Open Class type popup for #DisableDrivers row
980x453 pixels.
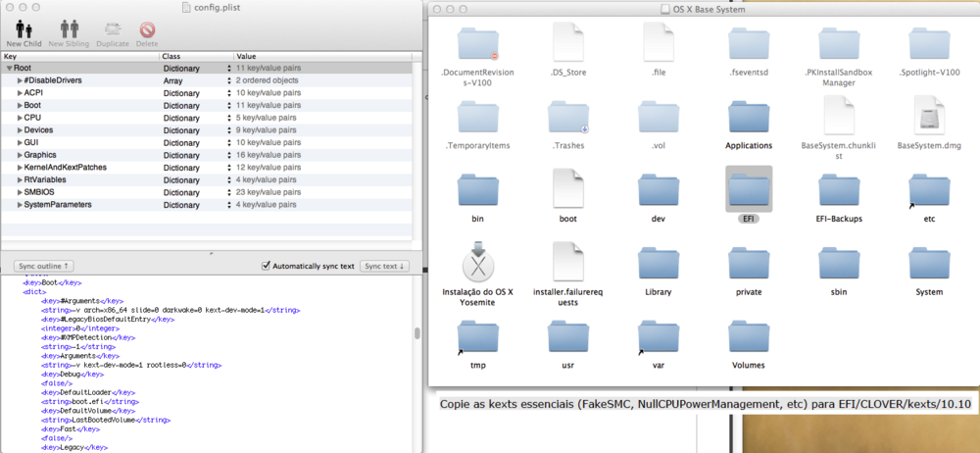coord(228,80)
